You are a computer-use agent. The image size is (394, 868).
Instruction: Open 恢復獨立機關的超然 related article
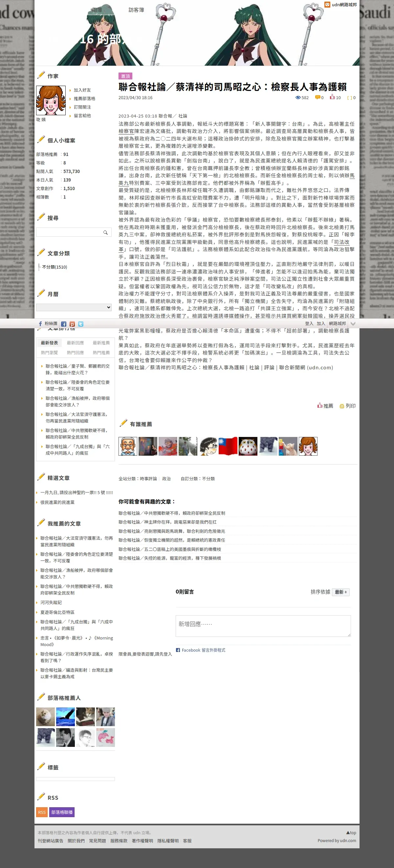coord(172,540)
